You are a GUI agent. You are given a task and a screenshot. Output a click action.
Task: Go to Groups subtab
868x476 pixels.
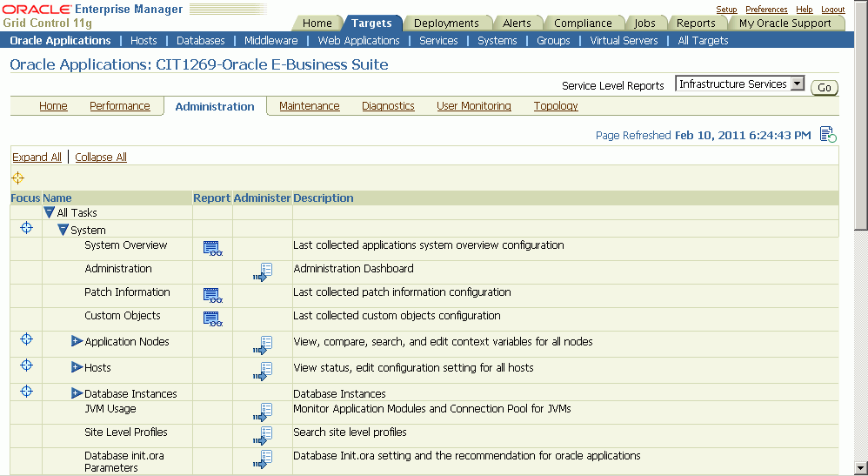pos(553,40)
